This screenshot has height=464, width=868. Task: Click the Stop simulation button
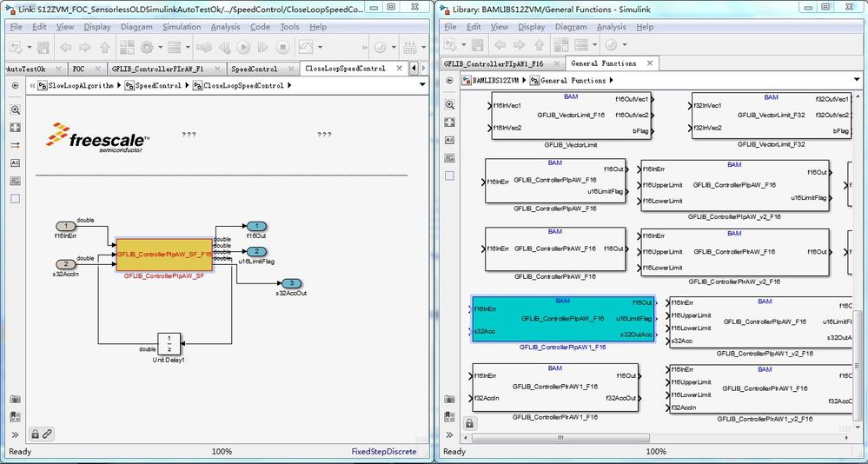click(x=282, y=47)
